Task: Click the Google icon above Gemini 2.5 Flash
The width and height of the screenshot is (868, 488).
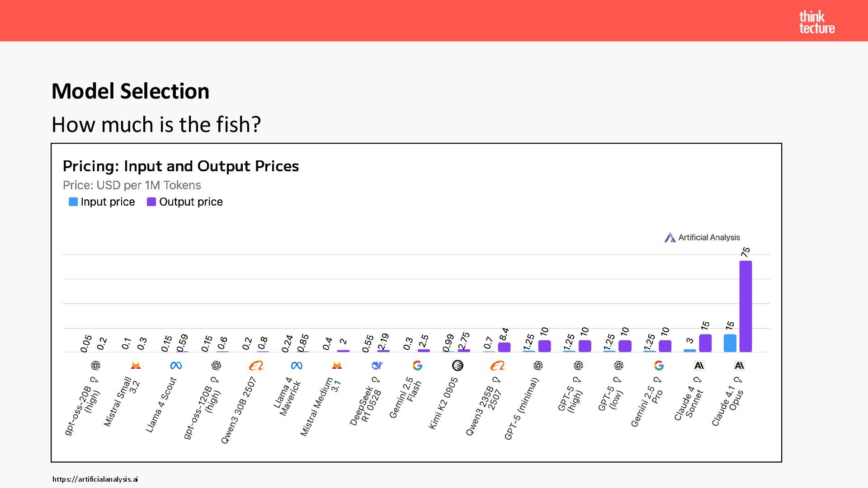Action: (x=417, y=366)
